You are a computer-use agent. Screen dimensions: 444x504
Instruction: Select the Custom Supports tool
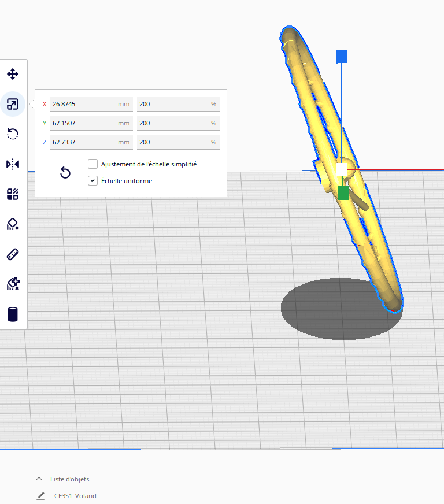(13, 284)
